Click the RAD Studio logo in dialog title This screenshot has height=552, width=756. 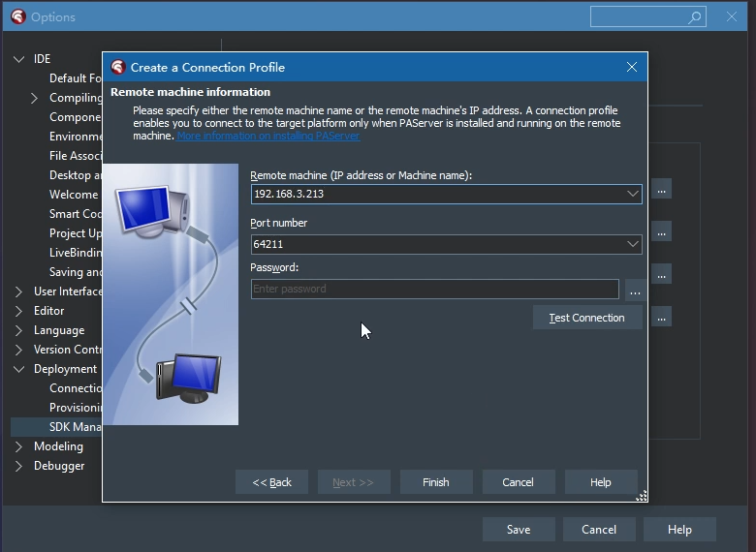pyautogui.click(x=118, y=68)
